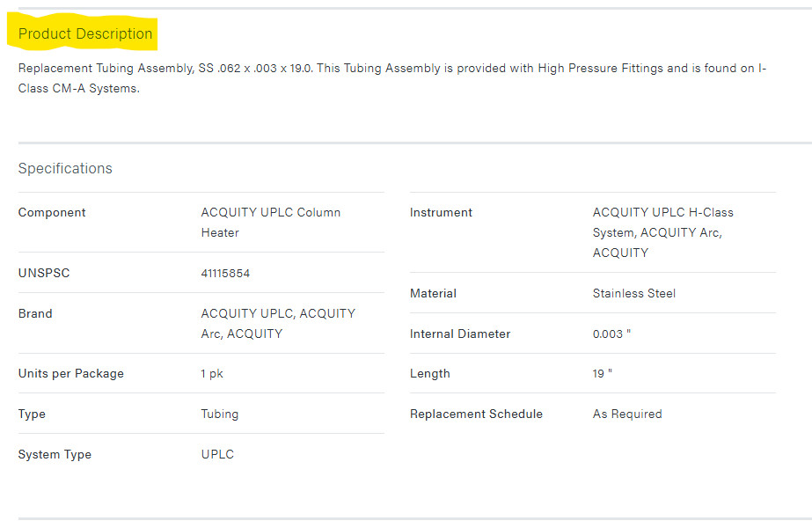Click the Instrument label
The height and width of the screenshot is (528, 812).
[x=441, y=212]
